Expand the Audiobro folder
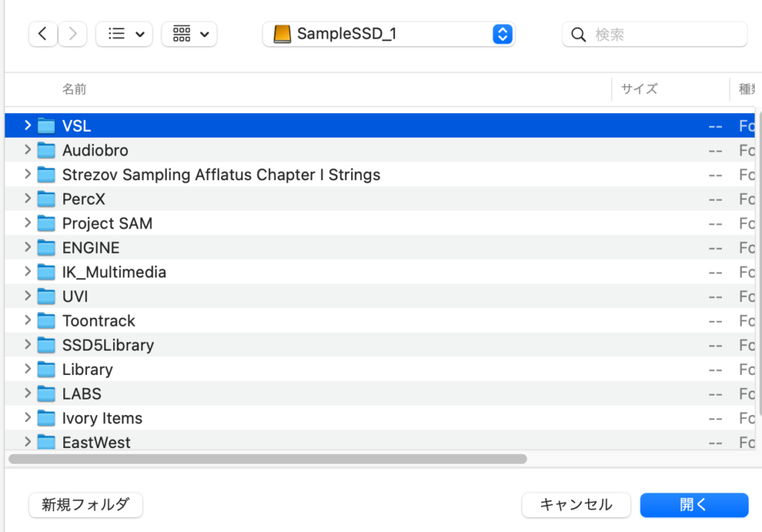 pyautogui.click(x=28, y=150)
